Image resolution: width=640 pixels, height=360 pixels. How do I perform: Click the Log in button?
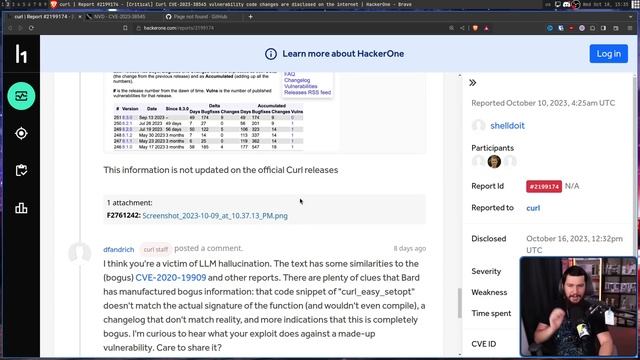pyautogui.click(x=608, y=54)
